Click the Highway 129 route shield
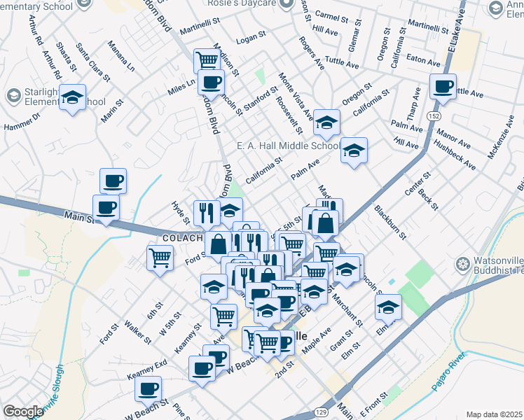Image resolution: width=524 pixels, height=420 pixels. (x=321, y=412)
